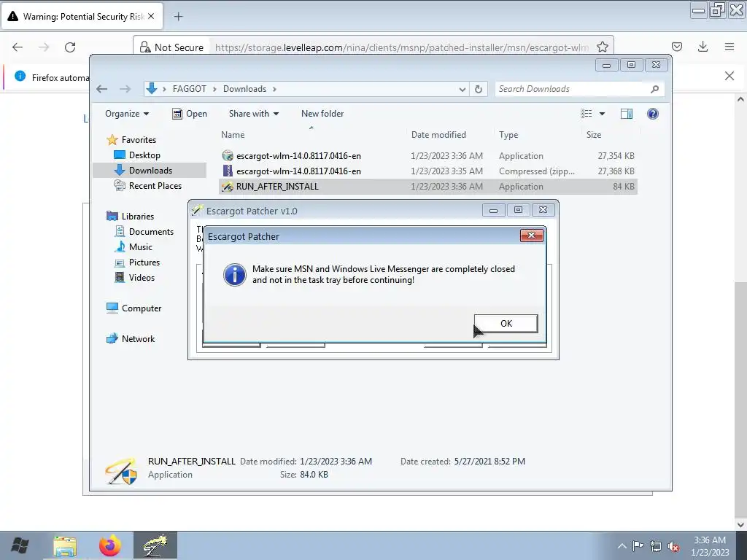747x560 pixels.
Task: Open the Share with dropdown
Action: [253, 114]
